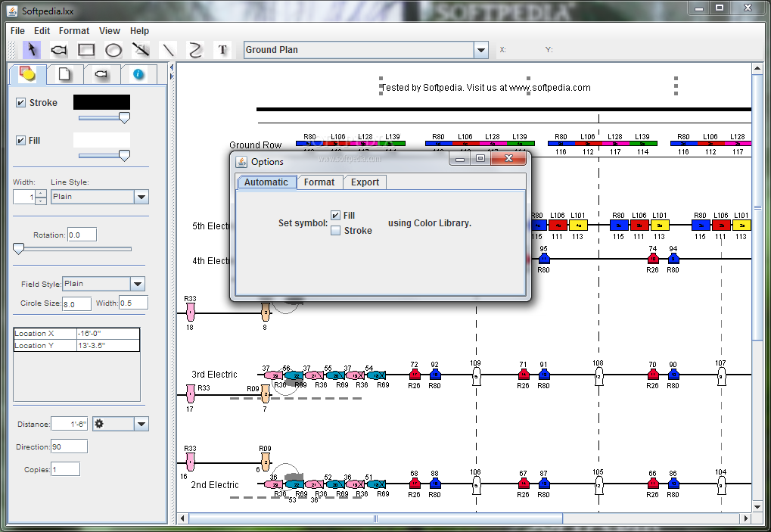771x532 pixels.
Task: Click the Location Y value cell
Action: (x=107, y=346)
